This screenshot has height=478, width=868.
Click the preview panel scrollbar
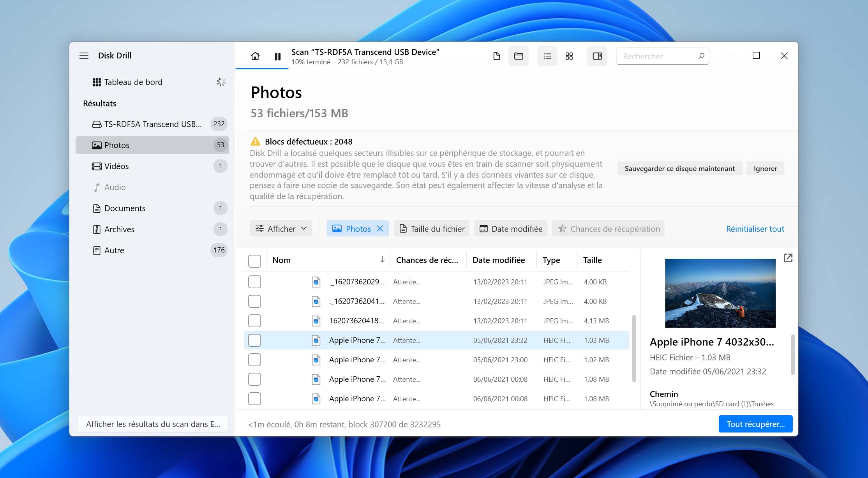pos(792,355)
